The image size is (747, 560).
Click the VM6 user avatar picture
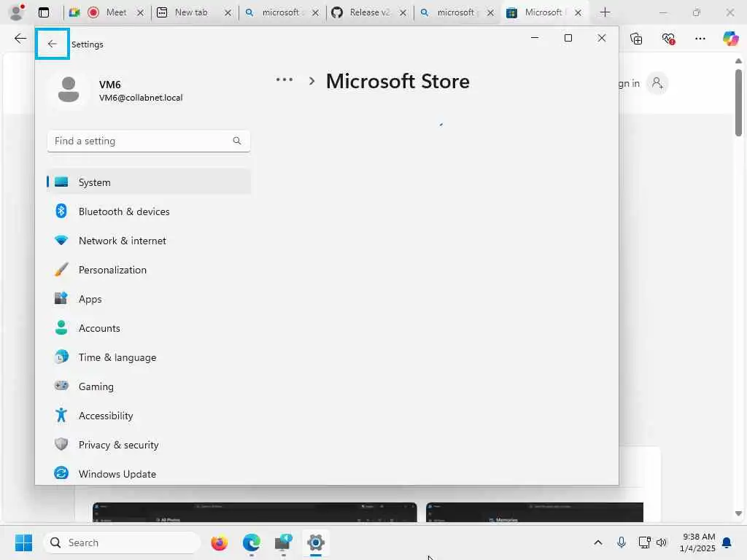(68, 90)
